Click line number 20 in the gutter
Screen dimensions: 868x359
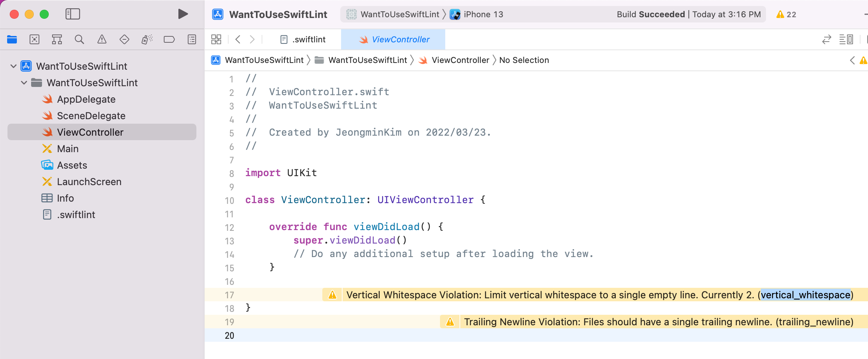click(x=229, y=335)
